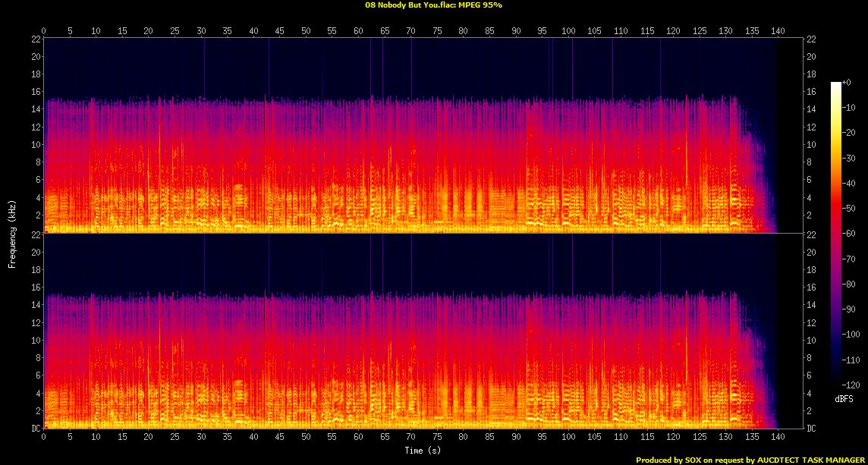Select the 140 second mark on bottom time axis
This screenshot has width=868, height=465.
click(x=778, y=438)
